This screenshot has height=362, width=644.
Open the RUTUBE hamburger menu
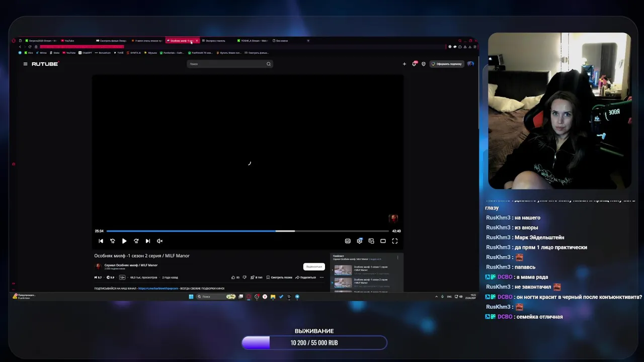click(x=25, y=64)
